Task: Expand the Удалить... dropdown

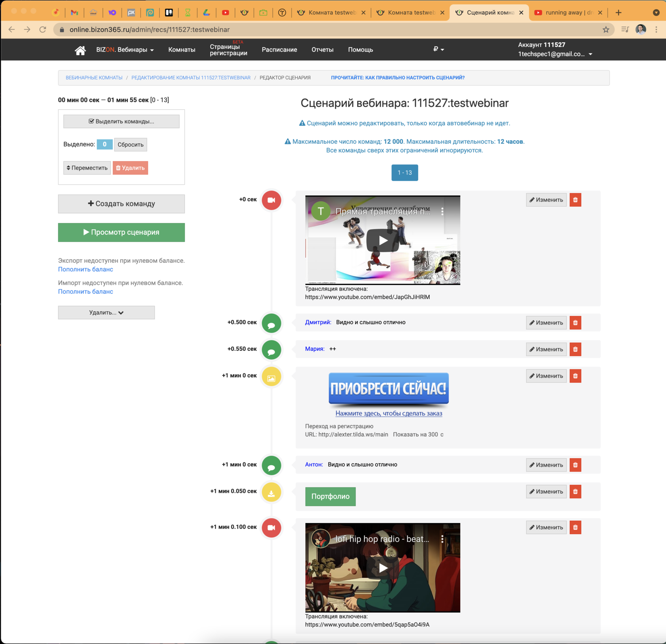Action: coord(106,313)
